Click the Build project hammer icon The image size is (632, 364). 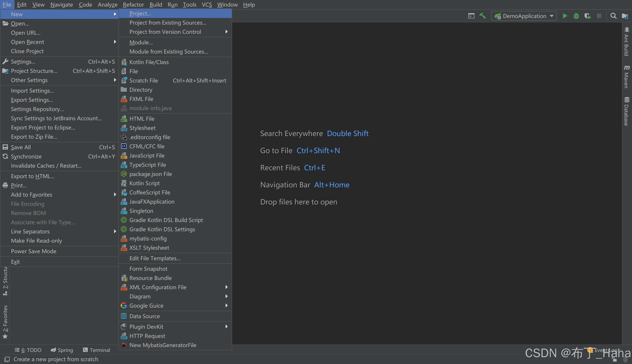point(483,16)
